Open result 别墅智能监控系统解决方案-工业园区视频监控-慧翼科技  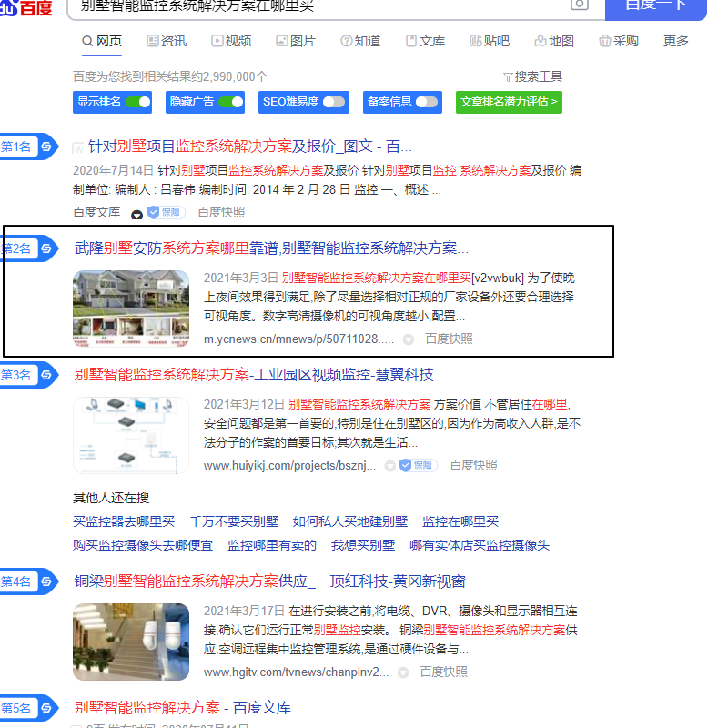254,375
